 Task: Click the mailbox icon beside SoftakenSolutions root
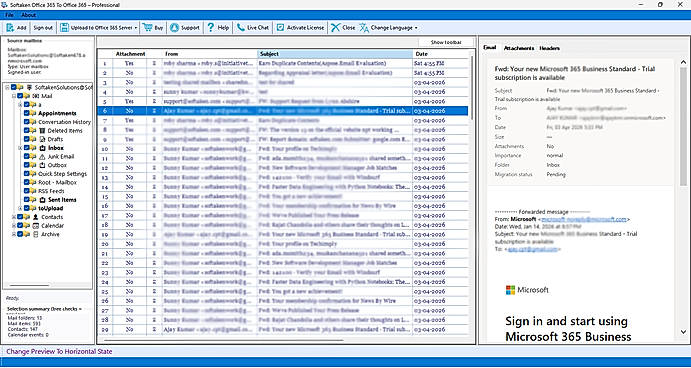[x=30, y=87]
